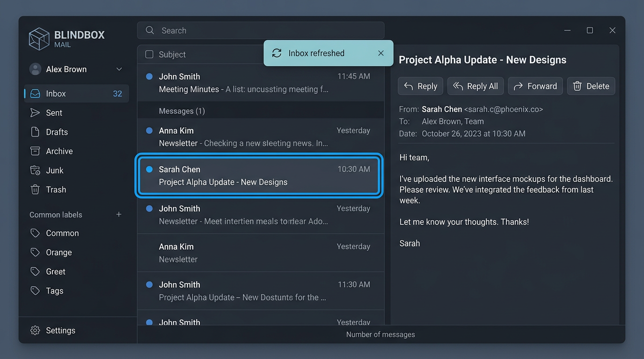Viewport: 644px width, 359px height.
Task: Click the Archive box icon in sidebar
Action: pyautogui.click(x=35, y=151)
